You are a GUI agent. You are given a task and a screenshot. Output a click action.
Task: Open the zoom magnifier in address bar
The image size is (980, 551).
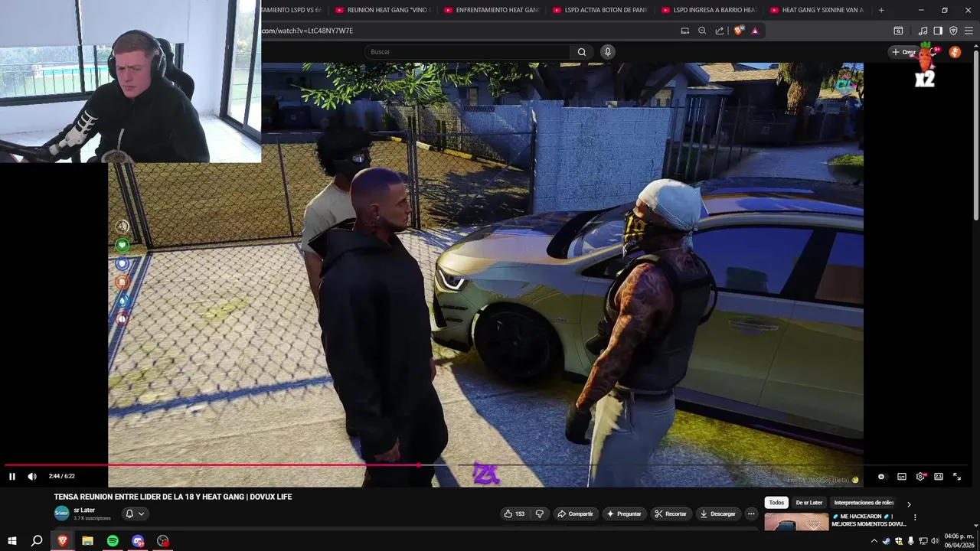702,31
